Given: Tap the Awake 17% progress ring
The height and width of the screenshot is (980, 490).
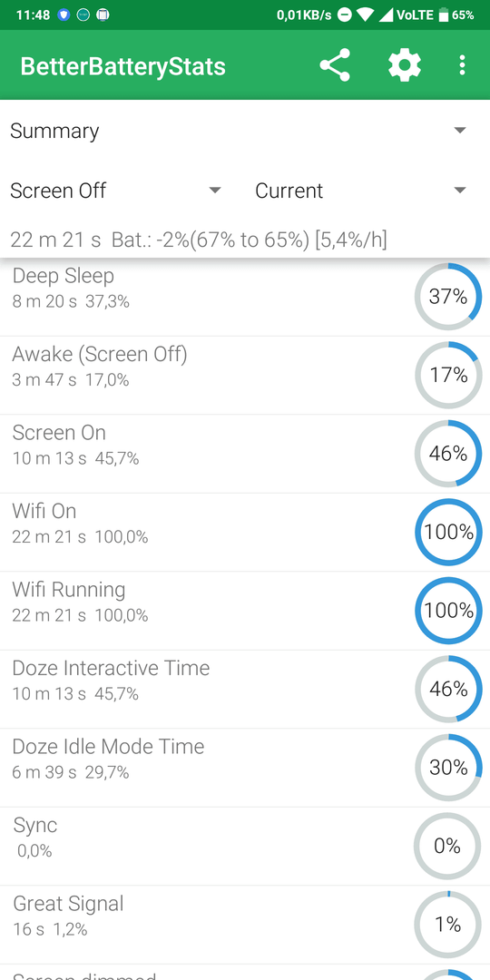Looking at the screenshot, I should pyautogui.click(x=448, y=375).
